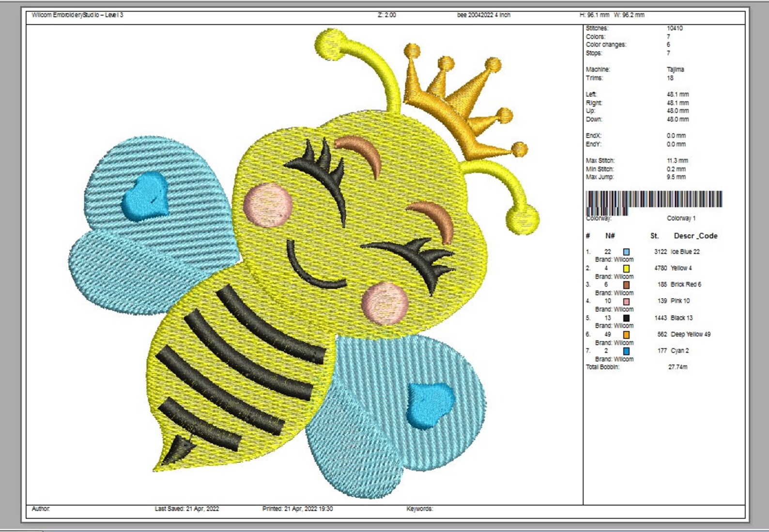Click the 'H: 96.1 mm' height value
The height and width of the screenshot is (532, 769).
point(594,15)
